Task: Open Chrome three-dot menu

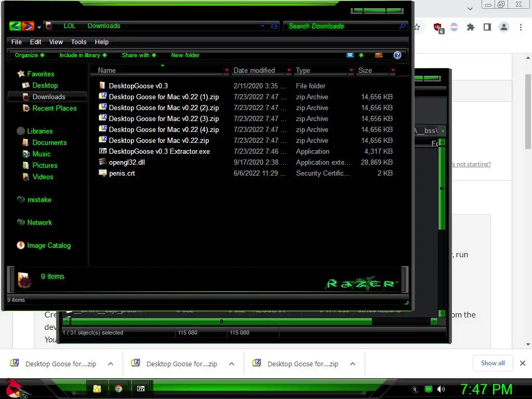Action: [x=521, y=27]
